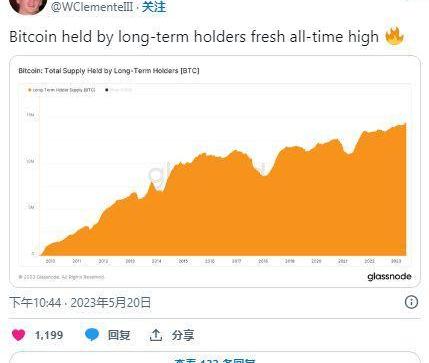Open the user's profile avatar
This screenshot has width=429, height=363.
[28, 5]
